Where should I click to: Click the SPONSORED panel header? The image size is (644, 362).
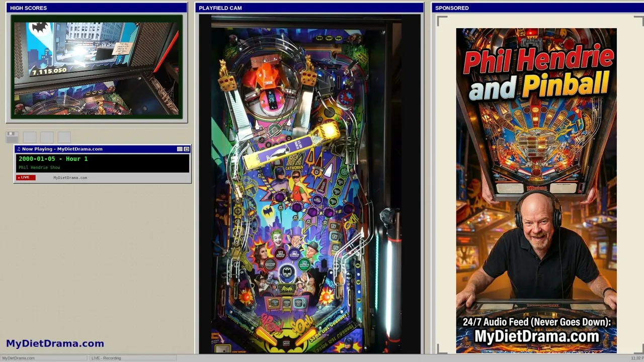point(538,8)
